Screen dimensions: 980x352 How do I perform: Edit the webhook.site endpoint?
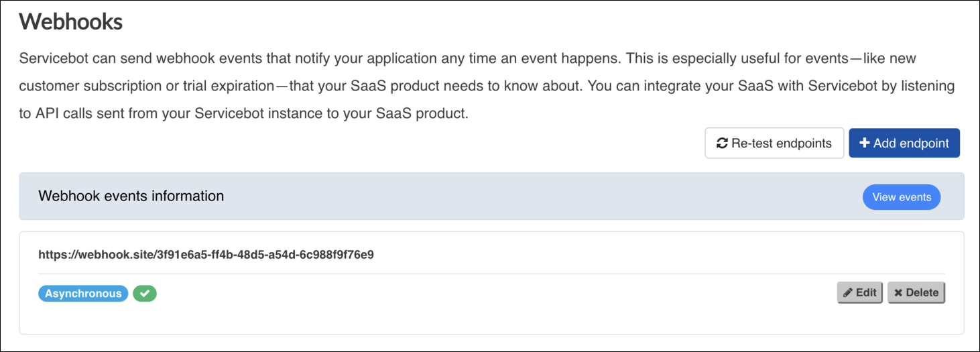coord(859,293)
